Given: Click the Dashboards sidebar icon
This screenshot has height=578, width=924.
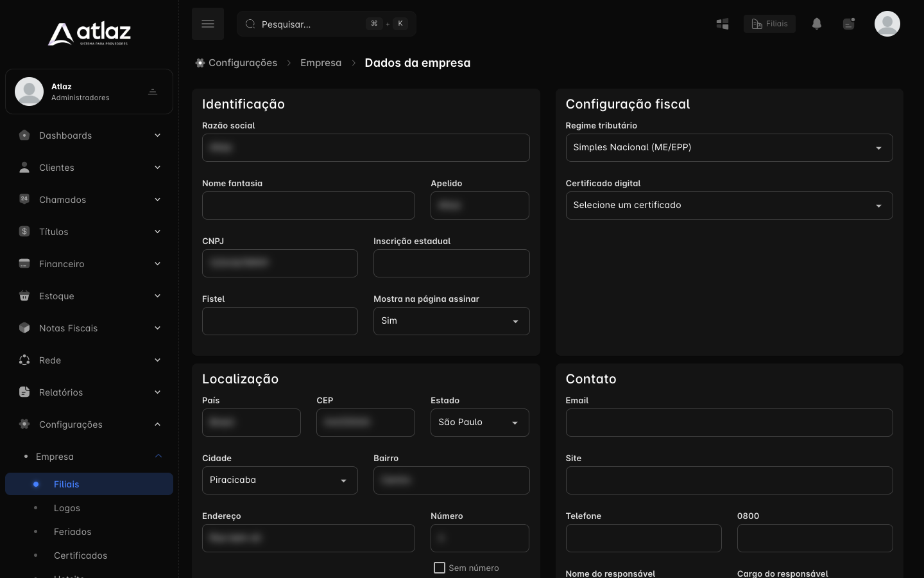Looking at the screenshot, I should (x=24, y=136).
